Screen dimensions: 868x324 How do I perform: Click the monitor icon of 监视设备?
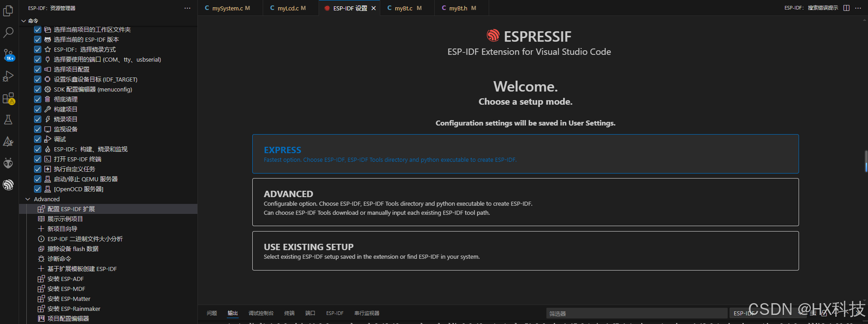(48, 129)
